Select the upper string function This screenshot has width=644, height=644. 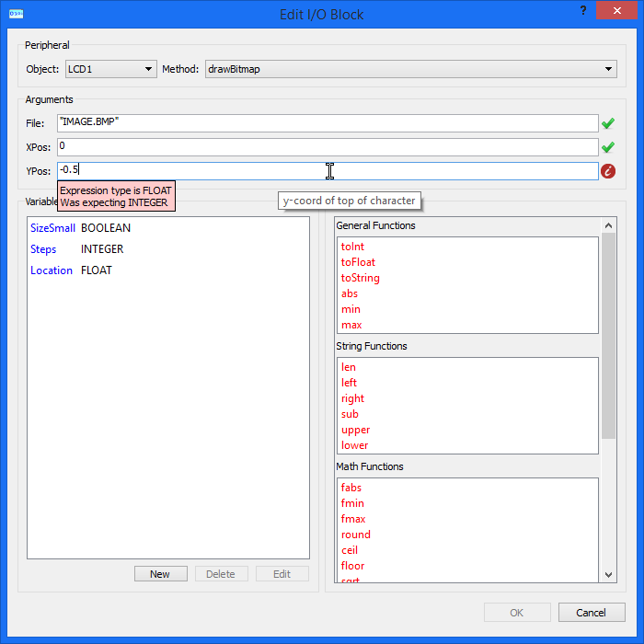[355, 430]
